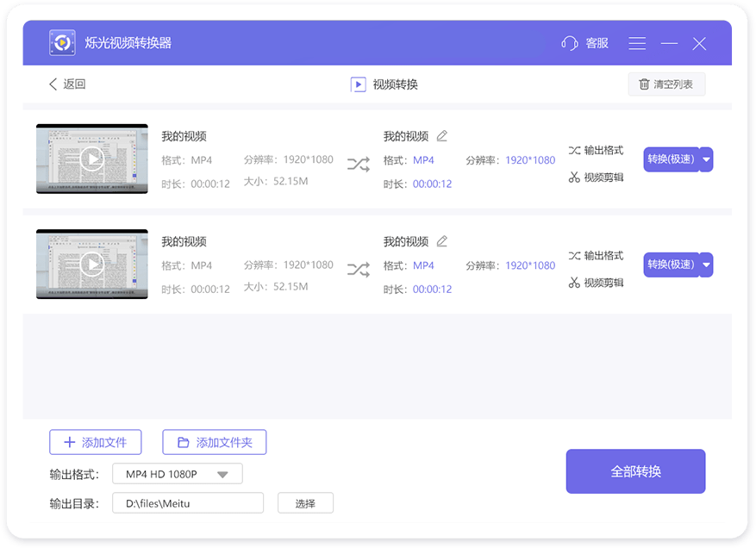Click 添加文件 to add a file
This screenshot has height=548, width=756.
pyautogui.click(x=95, y=442)
